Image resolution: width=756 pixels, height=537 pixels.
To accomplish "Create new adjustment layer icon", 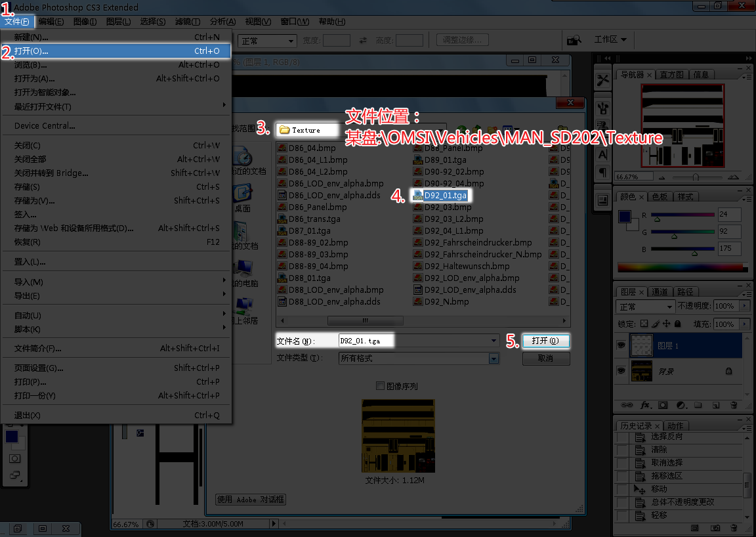I will (x=681, y=405).
